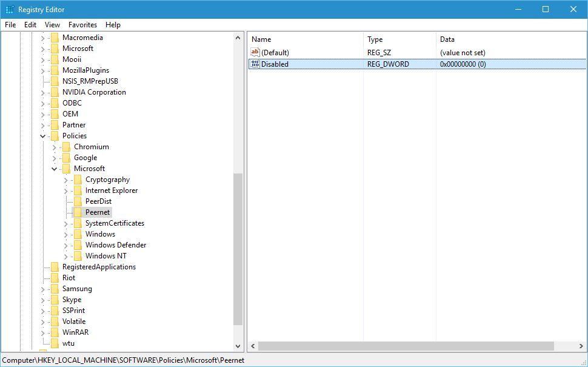
Task: Click the (Default) string value icon
Action: point(255,53)
